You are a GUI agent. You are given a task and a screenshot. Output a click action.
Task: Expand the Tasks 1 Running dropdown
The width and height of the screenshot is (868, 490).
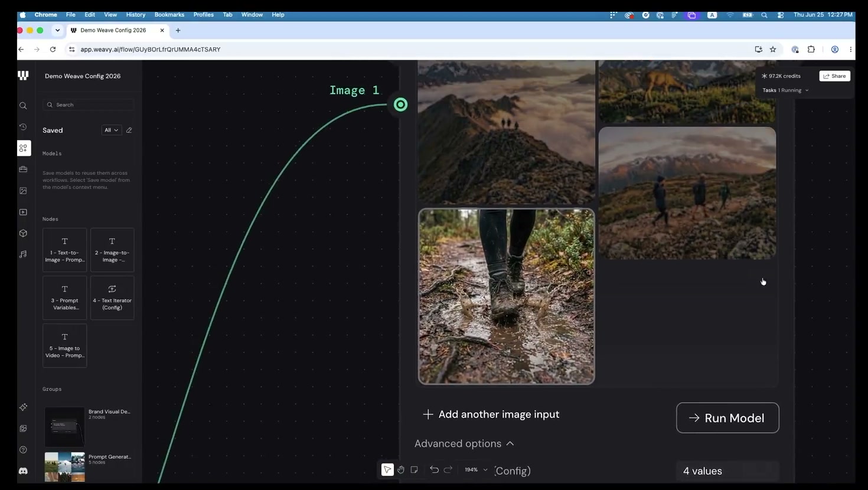[785, 90]
